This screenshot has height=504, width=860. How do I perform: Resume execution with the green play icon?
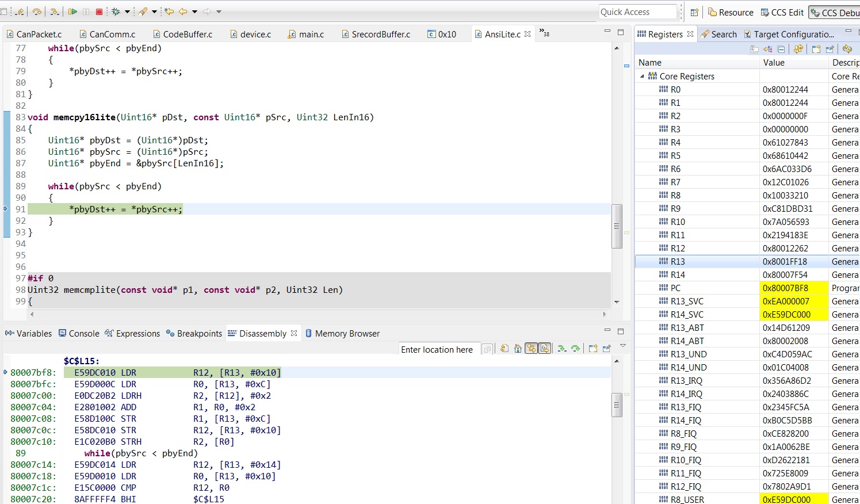click(72, 12)
